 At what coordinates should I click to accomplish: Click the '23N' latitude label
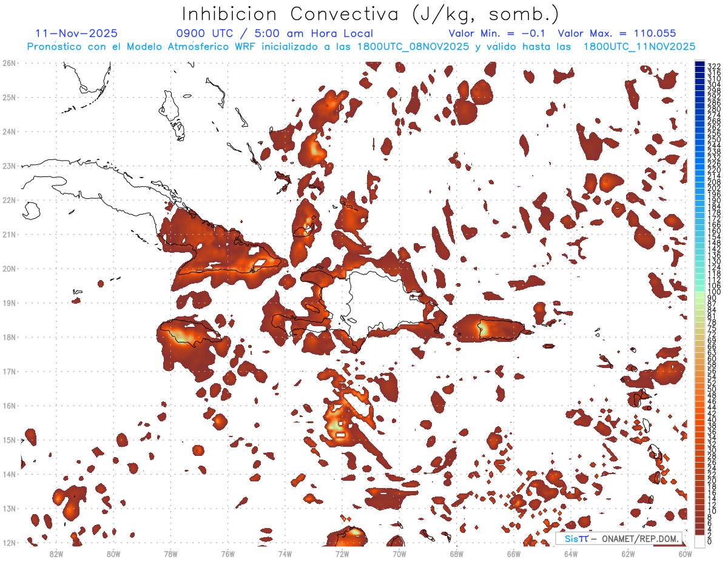coord(9,166)
